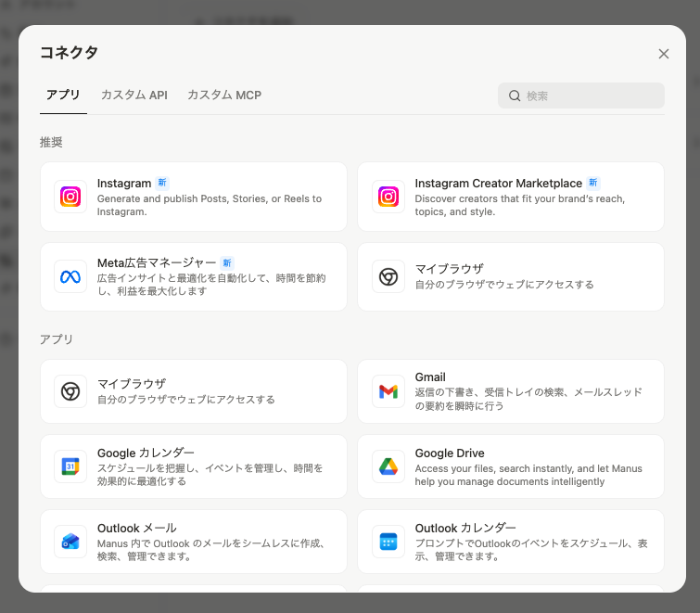This screenshot has height=613, width=700.
Task: Open the Gmail connector title
Action: pos(430,377)
